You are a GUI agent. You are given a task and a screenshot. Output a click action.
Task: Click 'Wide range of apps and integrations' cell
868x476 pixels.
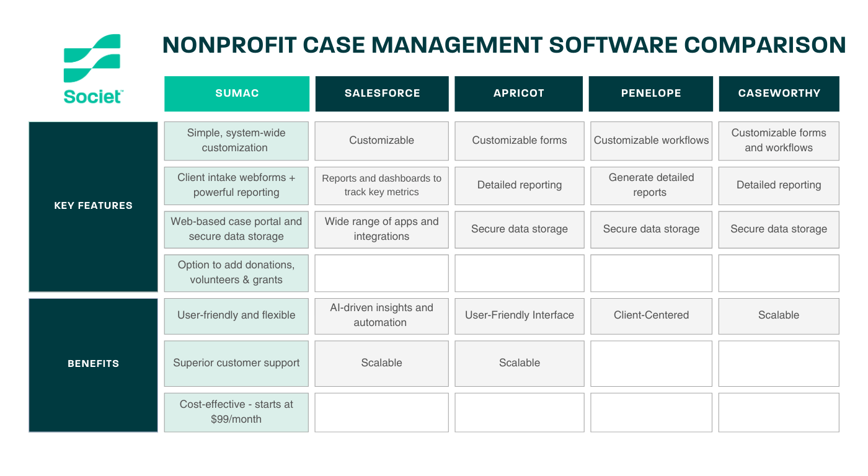click(381, 229)
